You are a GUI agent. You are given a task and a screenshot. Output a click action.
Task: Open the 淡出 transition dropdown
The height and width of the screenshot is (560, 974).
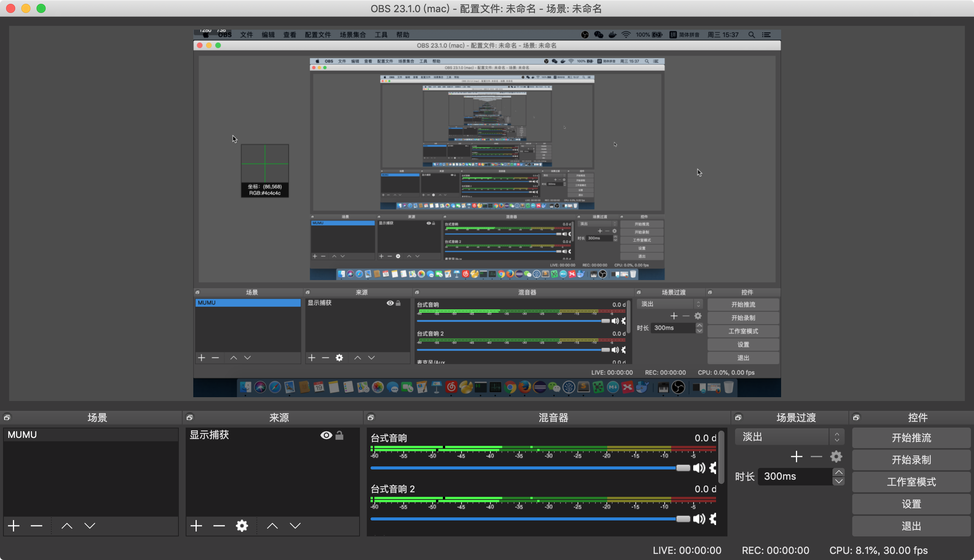pos(789,437)
